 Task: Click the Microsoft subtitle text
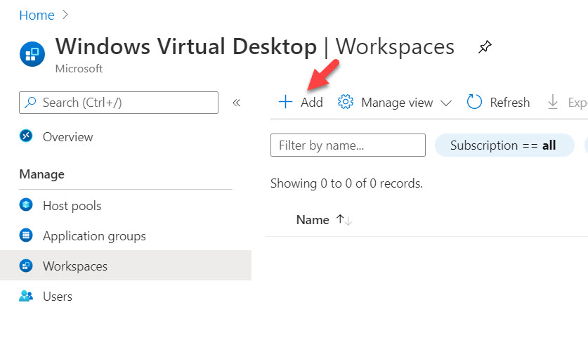pos(79,69)
